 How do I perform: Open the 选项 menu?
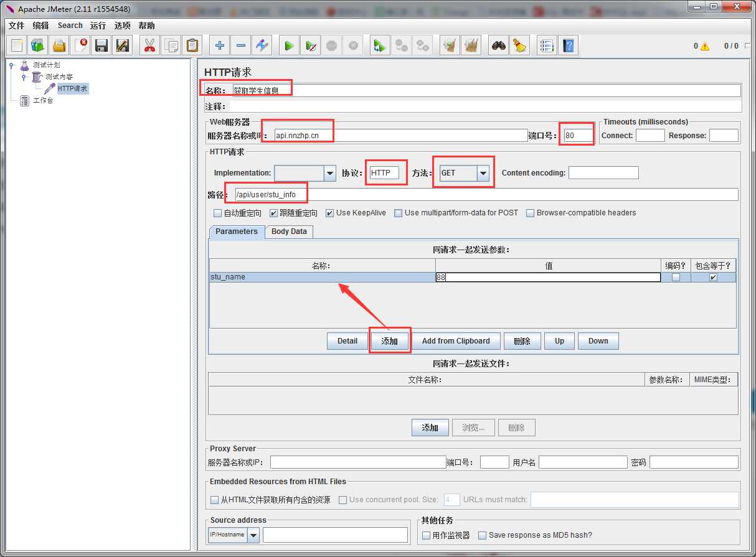(x=122, y=26)
